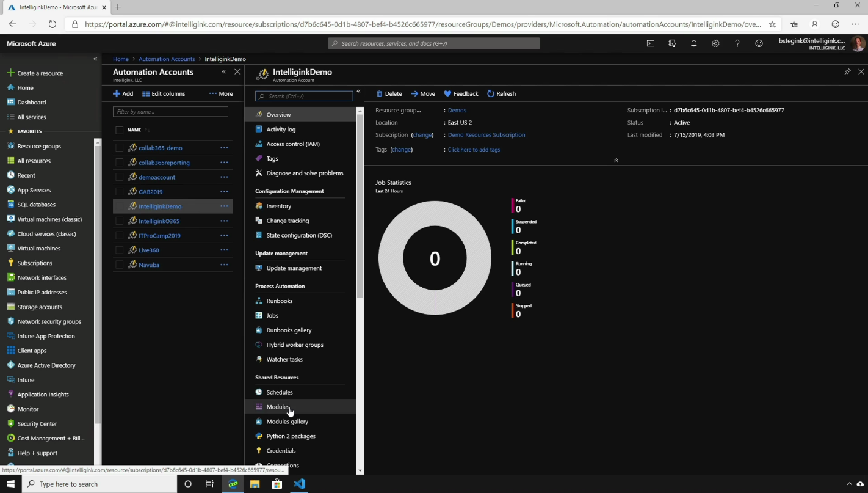This screenshot has height=493, width=868.
Task: Open context menu for GAB2019
Action: point(224,192)
